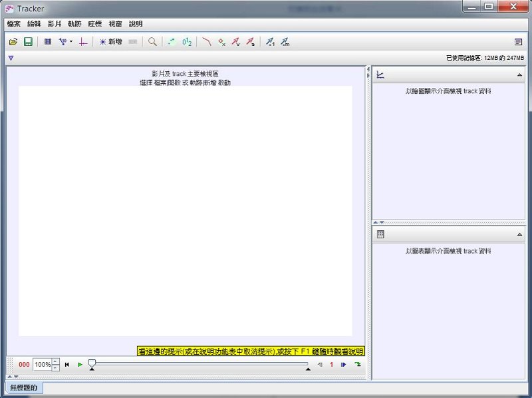The height and width of the screenshot is (398, 532).
Task: Maximize the Tracker window
Action: (489, 7)
